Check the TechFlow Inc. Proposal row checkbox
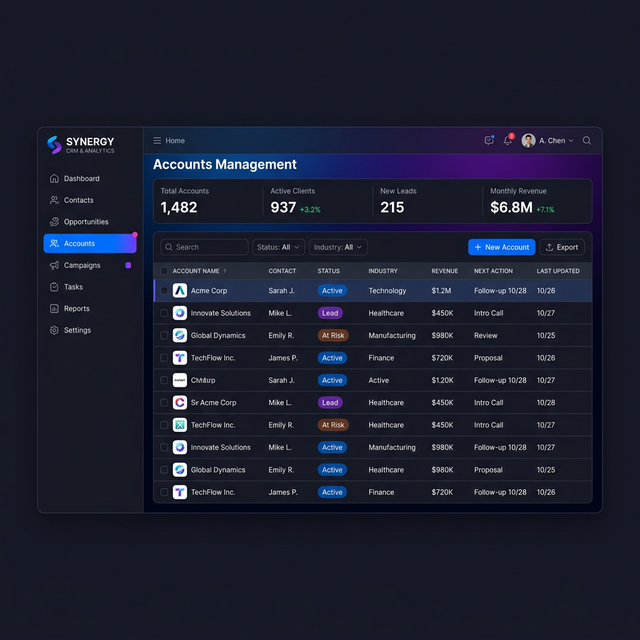Viewport: 640px width, 640px height. pyautogui.click(x=164, y=358)
